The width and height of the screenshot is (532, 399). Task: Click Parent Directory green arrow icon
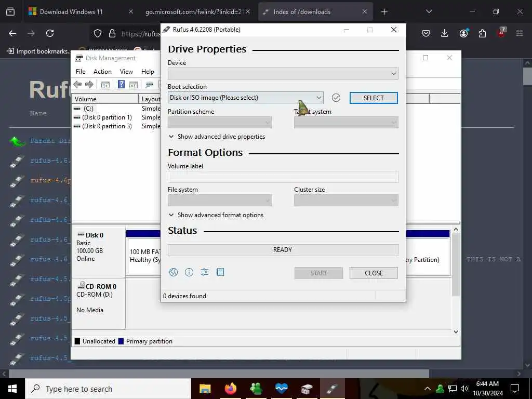click(x=18, y=141)
